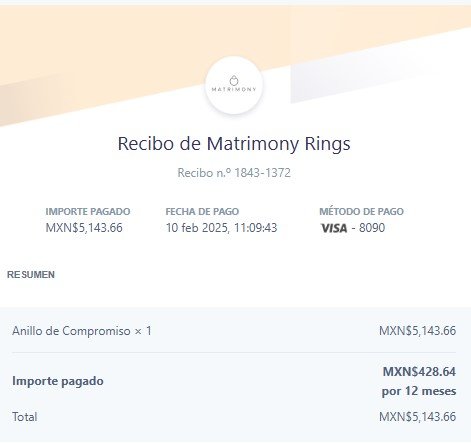This screenshot has height=443, width=471.
Task: Click the Anillo de Compromiso line item
Action: click(82, 331)
